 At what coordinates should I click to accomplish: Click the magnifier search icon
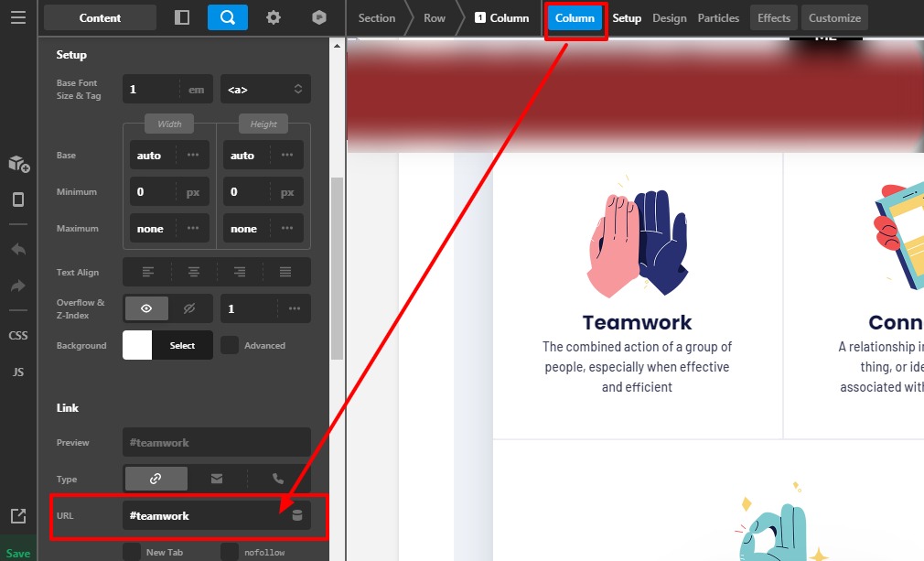pyautogui.click(x=228, y=17)
